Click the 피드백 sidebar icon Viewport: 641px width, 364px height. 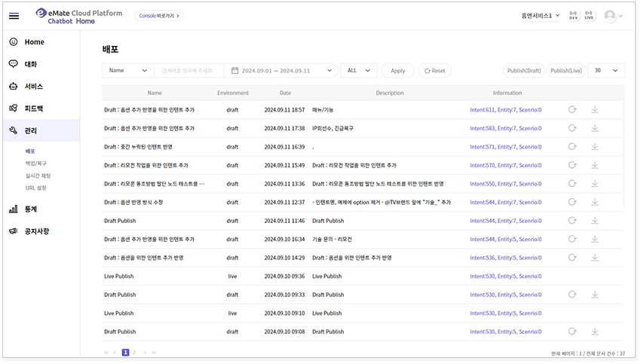coord(14,109)
